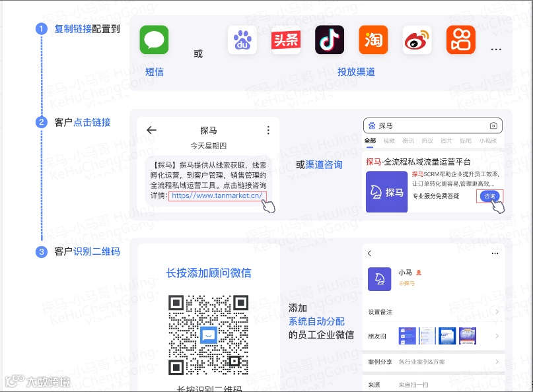Click the 来自扫一扫 source text
This screenshot has width=533, height=392.
(x=413, y=385)
